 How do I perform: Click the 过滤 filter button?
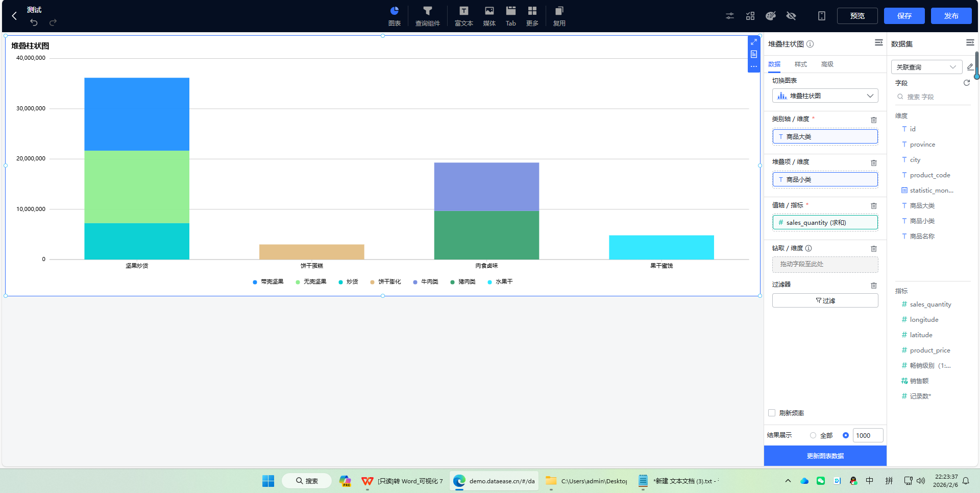[x=825, y=300]
